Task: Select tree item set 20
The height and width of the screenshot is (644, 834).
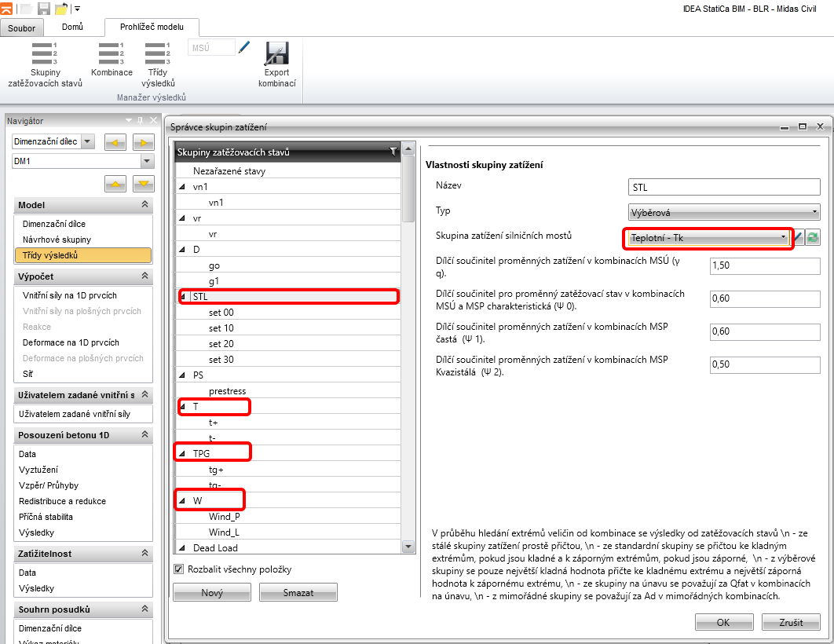Action: [x=221, y=344]
